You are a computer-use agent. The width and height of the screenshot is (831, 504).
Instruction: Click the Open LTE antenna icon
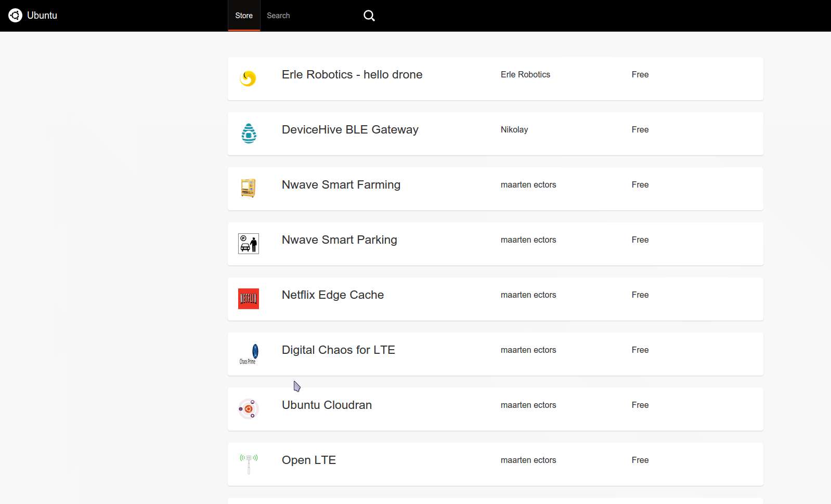pyautogui.click(x=249, y=463)
